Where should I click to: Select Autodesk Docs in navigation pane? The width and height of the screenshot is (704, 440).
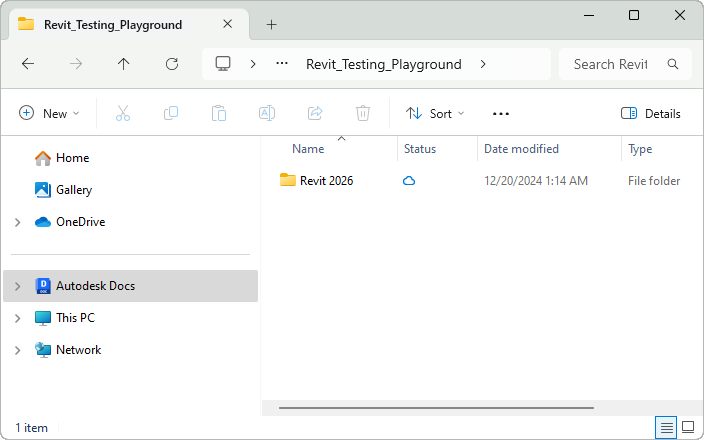131,286
